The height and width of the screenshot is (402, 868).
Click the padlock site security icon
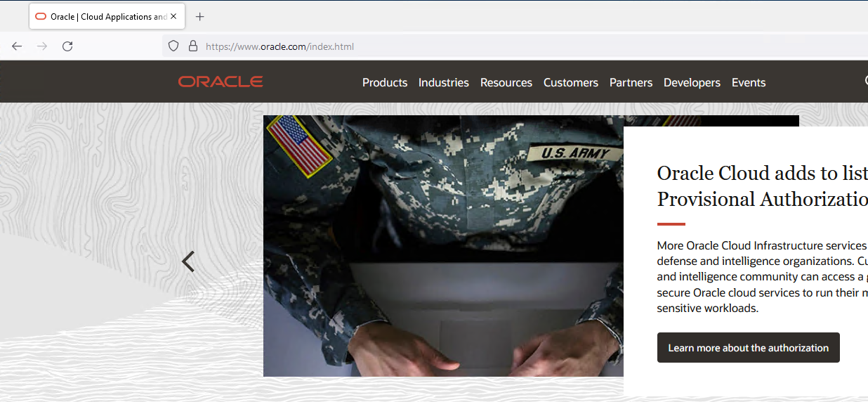[193, 46]
